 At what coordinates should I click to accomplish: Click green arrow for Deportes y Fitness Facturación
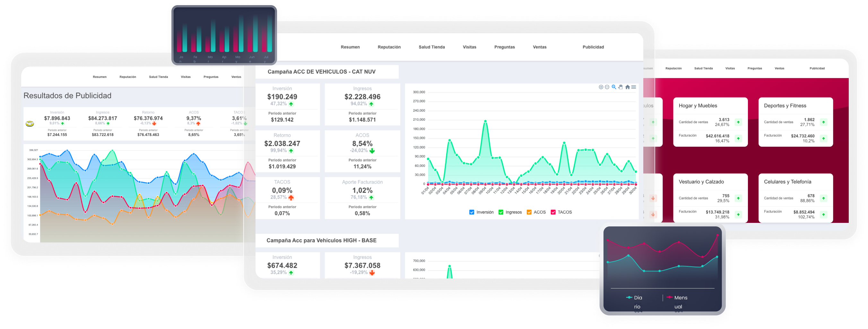pyautogui.click(x=823, y=138)
